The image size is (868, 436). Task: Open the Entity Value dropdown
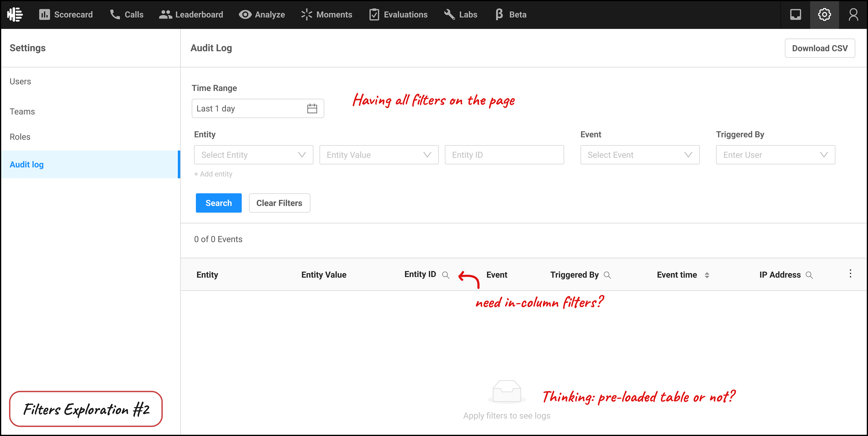[x=379, y=155]
